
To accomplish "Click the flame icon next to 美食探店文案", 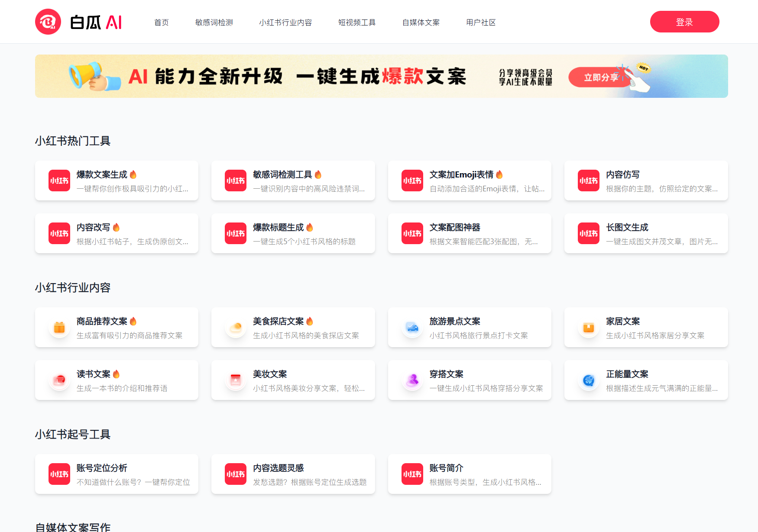I will 309,321.
